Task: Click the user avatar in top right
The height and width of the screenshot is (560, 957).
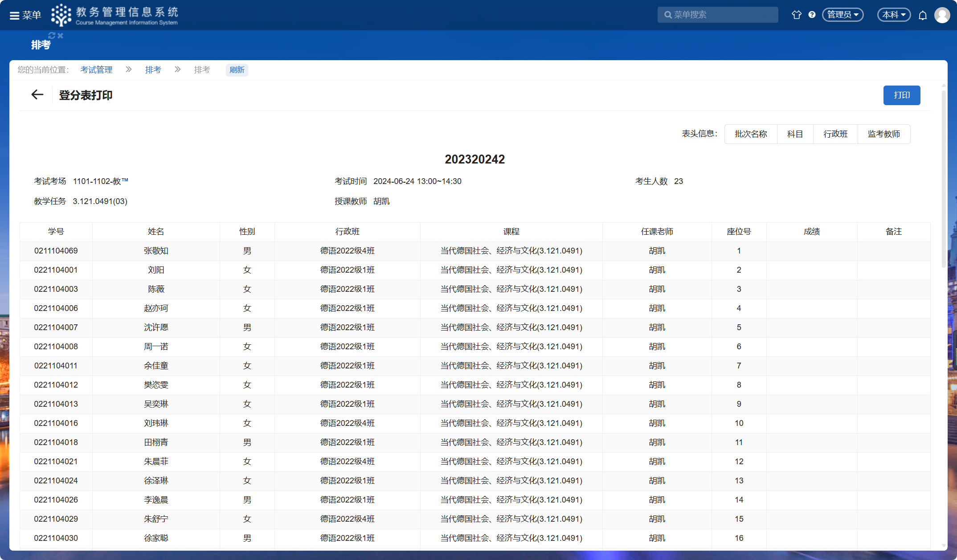Action: tap(942, 15)
